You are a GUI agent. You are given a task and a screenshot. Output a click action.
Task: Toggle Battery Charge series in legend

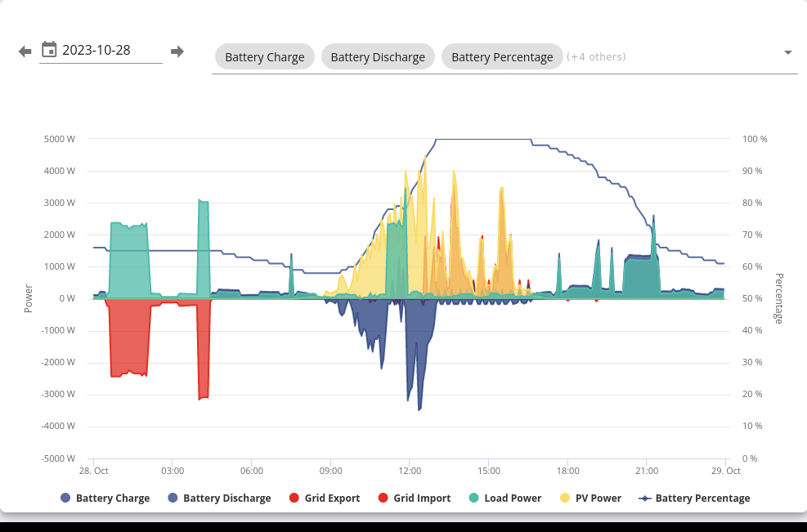105,498
